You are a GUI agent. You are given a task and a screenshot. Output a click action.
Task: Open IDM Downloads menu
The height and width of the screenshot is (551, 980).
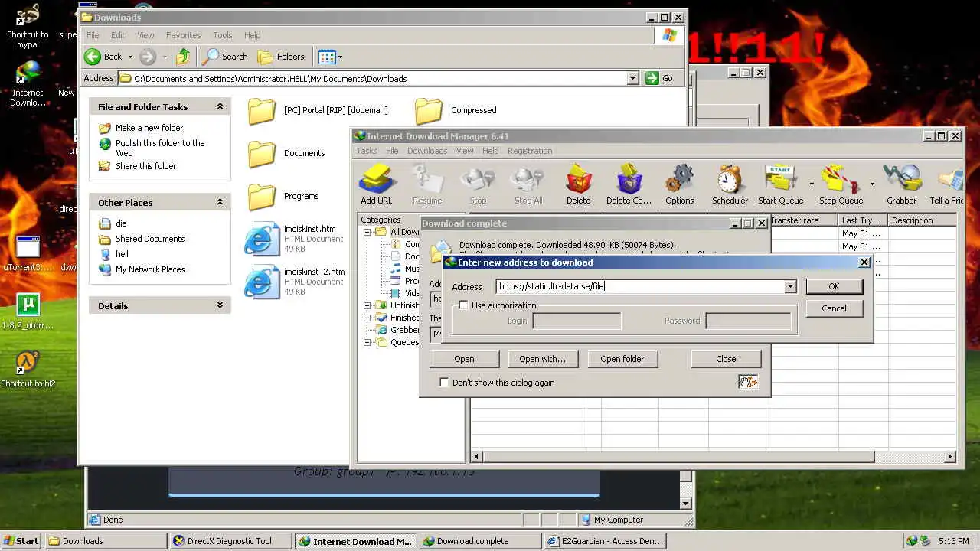coord(427,151)
